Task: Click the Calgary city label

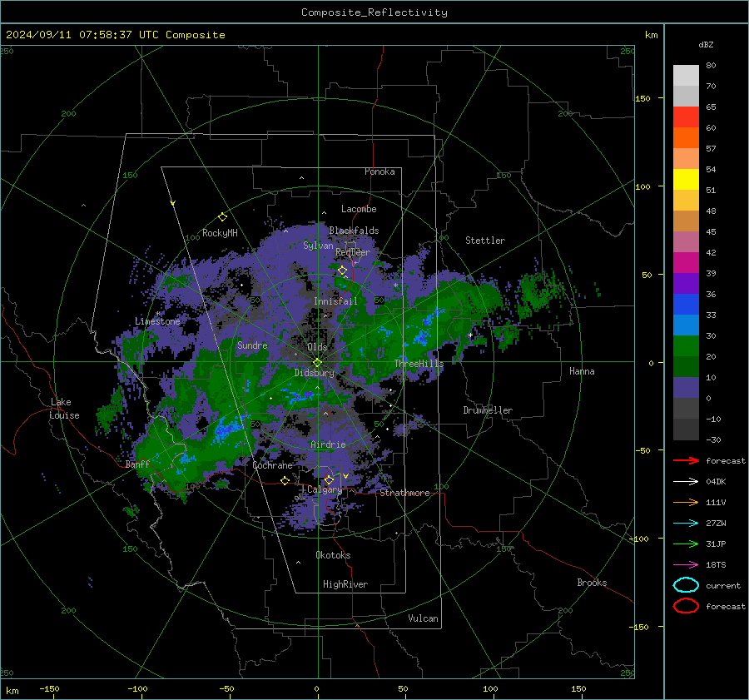Action: coord(325,489)
